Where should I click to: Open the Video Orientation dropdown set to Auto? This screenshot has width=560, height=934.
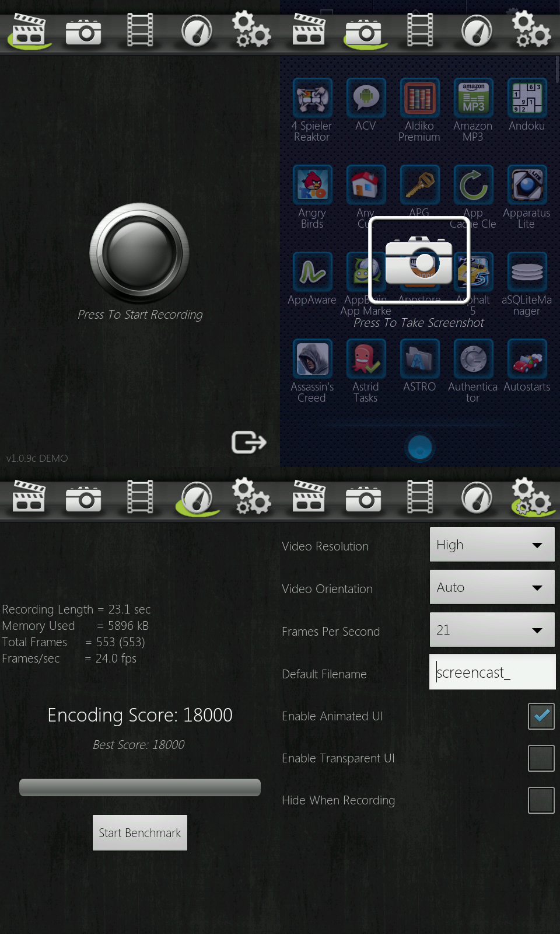click(x=492, y=587)
